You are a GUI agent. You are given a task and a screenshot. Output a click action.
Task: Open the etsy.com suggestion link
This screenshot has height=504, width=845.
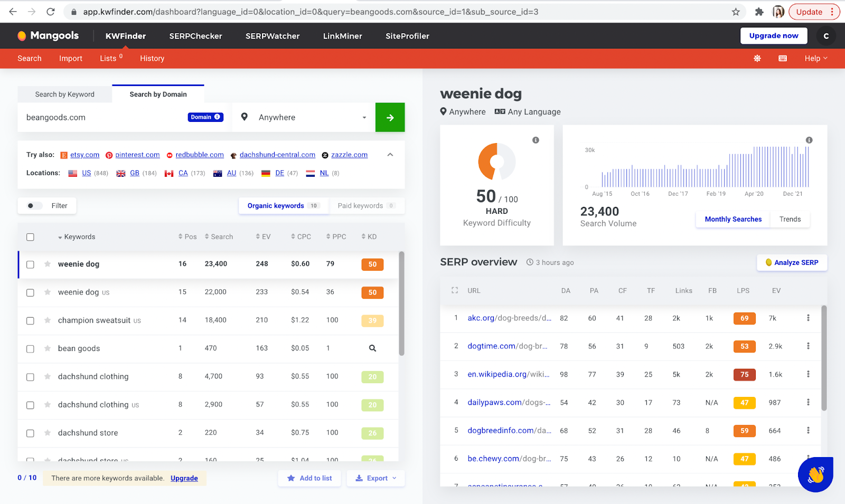tap(84, 155)
